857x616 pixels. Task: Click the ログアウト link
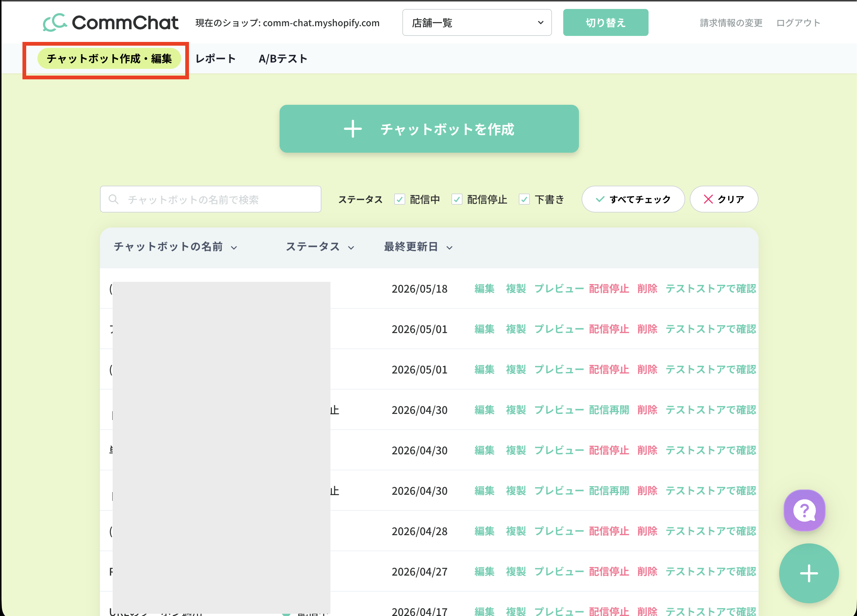[798, 23]
